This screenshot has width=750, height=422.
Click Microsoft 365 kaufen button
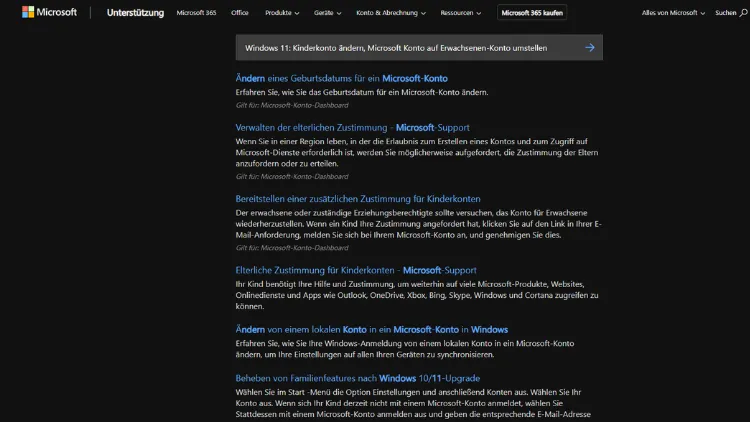click(532, 13)
